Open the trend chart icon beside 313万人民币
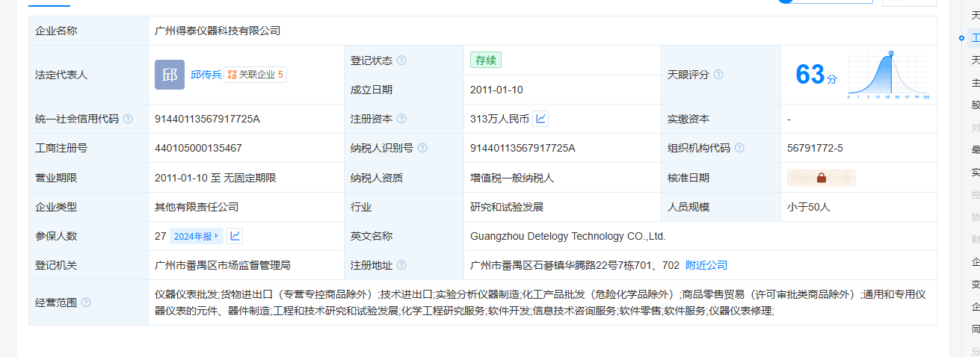 click(x=541, y=119)
